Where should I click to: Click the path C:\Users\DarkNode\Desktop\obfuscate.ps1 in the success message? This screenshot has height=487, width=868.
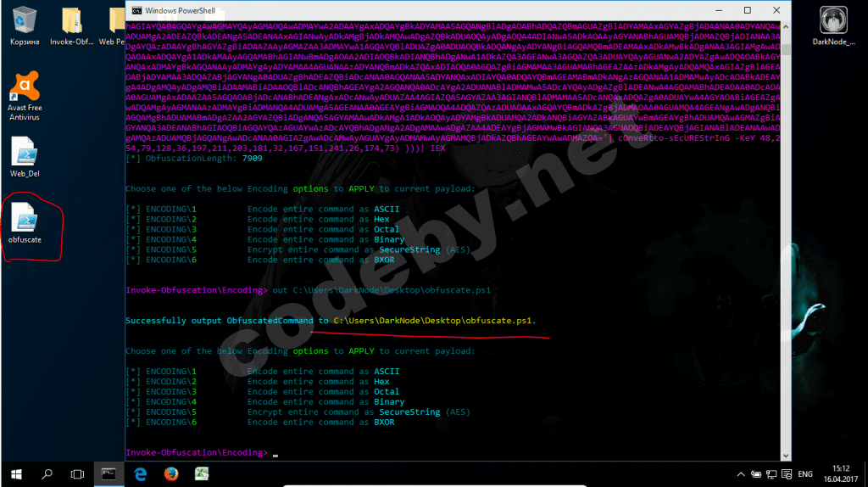coord(435,321)
